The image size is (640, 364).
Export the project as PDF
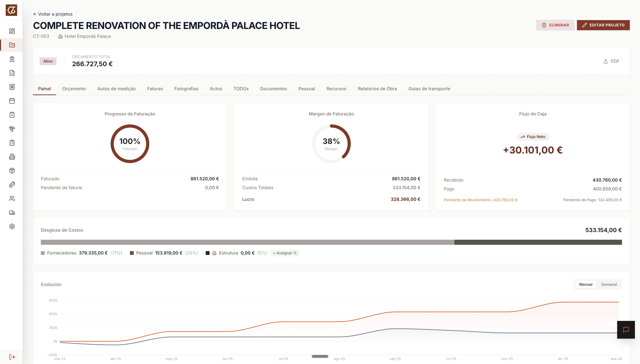tap(611, 61)
